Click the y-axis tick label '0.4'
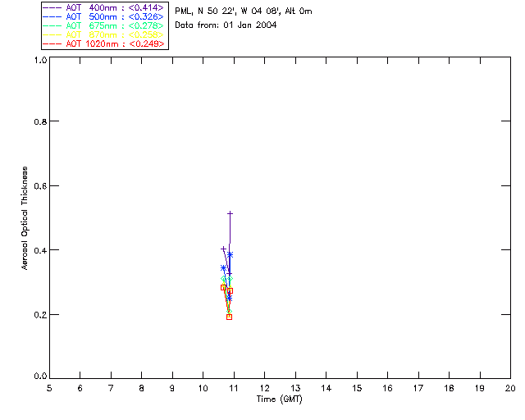The width and height of the screenshot is (525, 420). 40,250
